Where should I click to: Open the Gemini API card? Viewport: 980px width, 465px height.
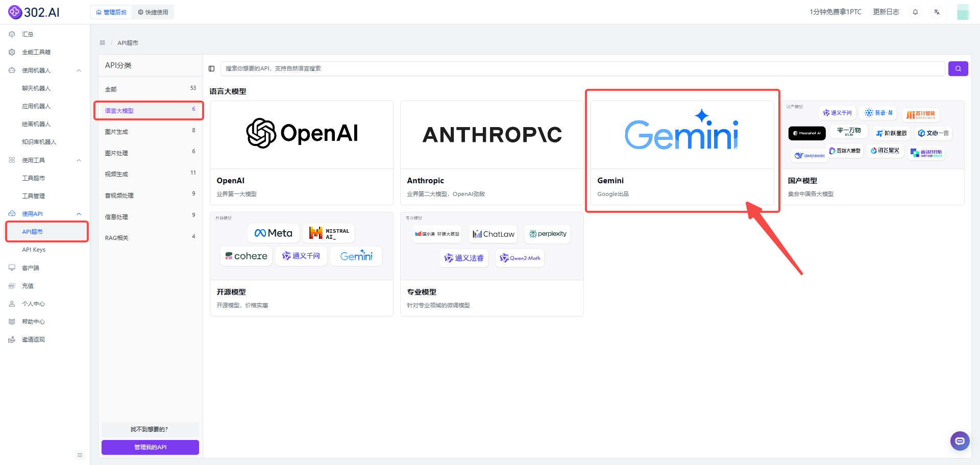[x=682, y=153]
